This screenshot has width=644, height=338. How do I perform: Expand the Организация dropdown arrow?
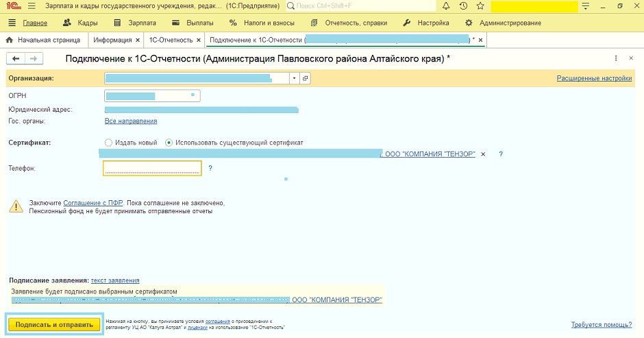click(295, 78)
